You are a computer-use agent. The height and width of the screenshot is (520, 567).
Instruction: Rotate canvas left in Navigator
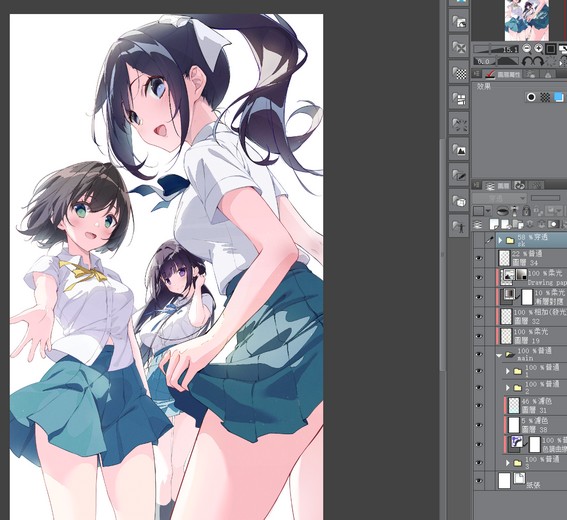pos(526,61)
